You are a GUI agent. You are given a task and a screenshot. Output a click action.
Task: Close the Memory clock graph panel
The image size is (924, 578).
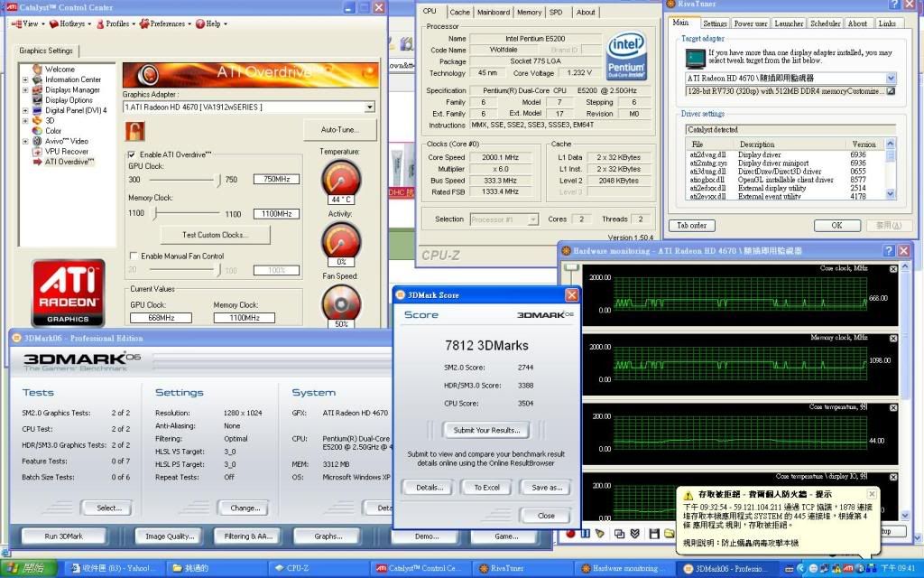pos(893,339)
